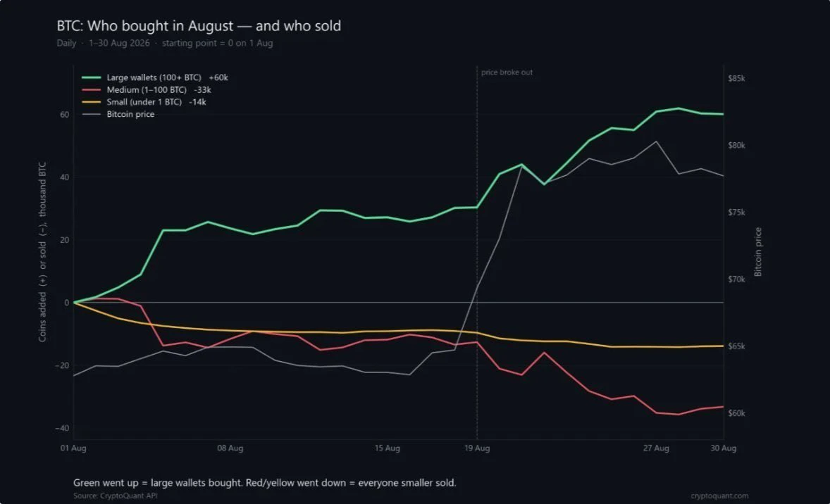Click the 08 Aug x-axis date label
The height and width of the screenshot is (504, 830).
pyautogui.click(x=230, y=448)
